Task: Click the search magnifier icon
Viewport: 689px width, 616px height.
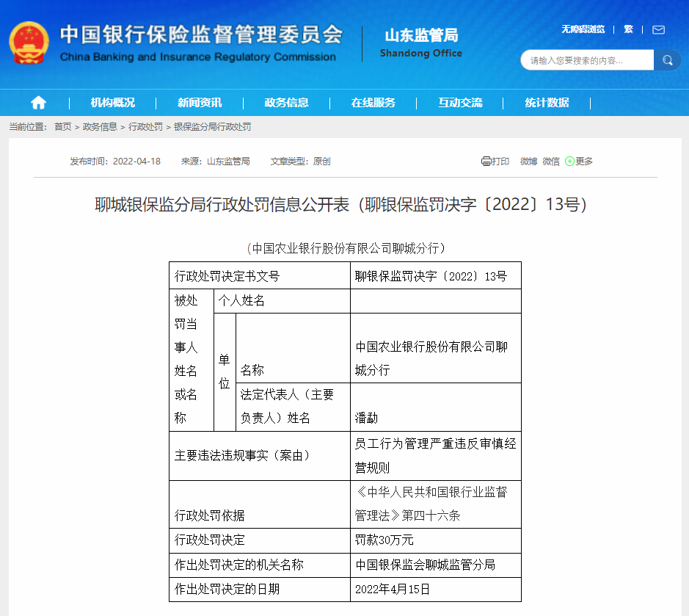Action: tap(667, 60)
